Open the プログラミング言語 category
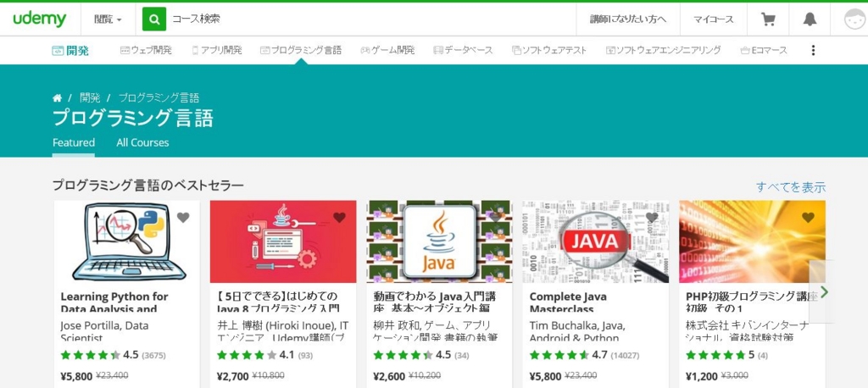The image size is (868, 388). [301, 50]
